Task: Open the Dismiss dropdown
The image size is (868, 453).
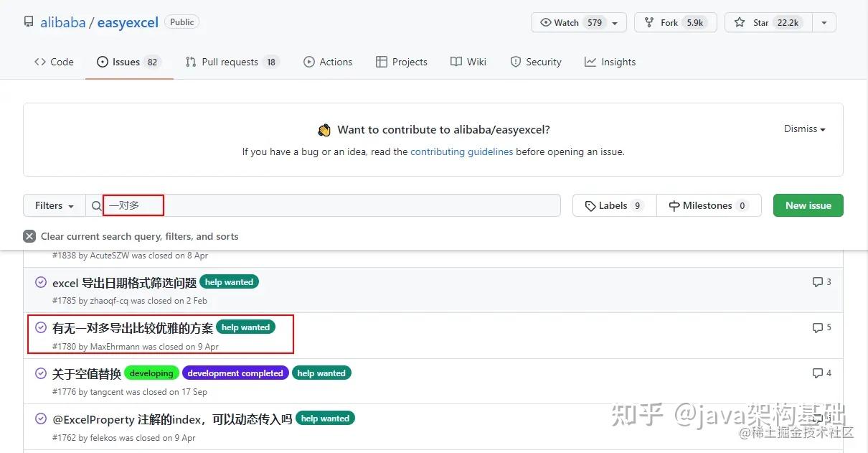Action: (803, 129)
